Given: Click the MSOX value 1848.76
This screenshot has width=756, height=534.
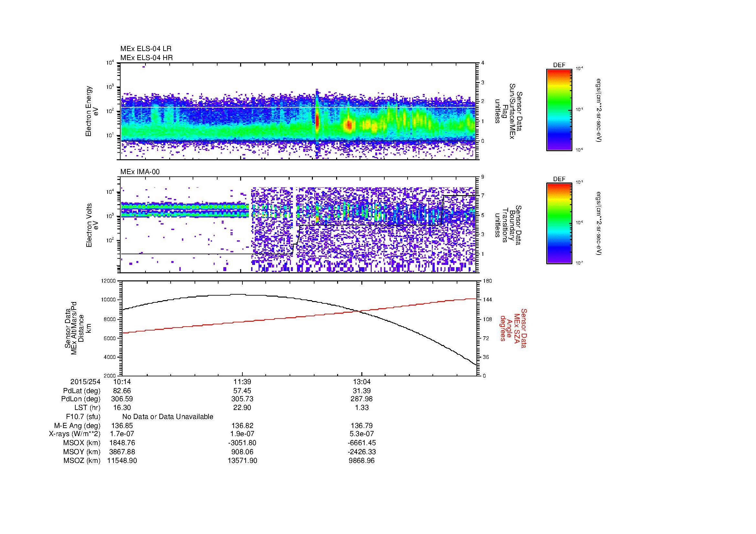Looking at the screenshot, I should [x=122, y=443].
